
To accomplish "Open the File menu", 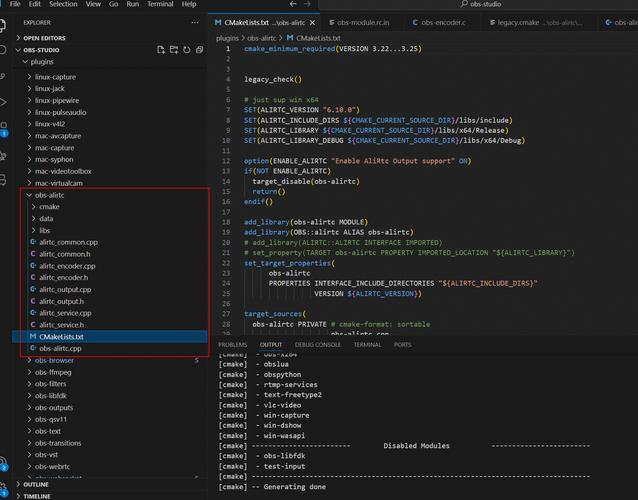I will (x=15, y=4).
